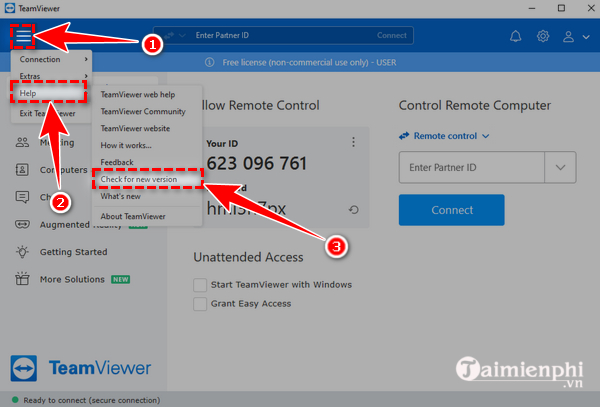Expand the Connection submenu
600x407 pixels.
[51, 59]
